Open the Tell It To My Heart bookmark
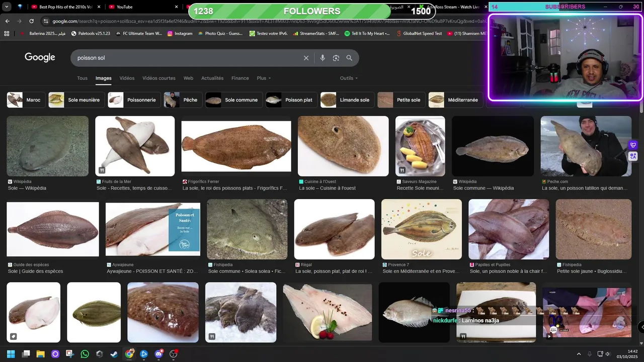 coord(367,34)
